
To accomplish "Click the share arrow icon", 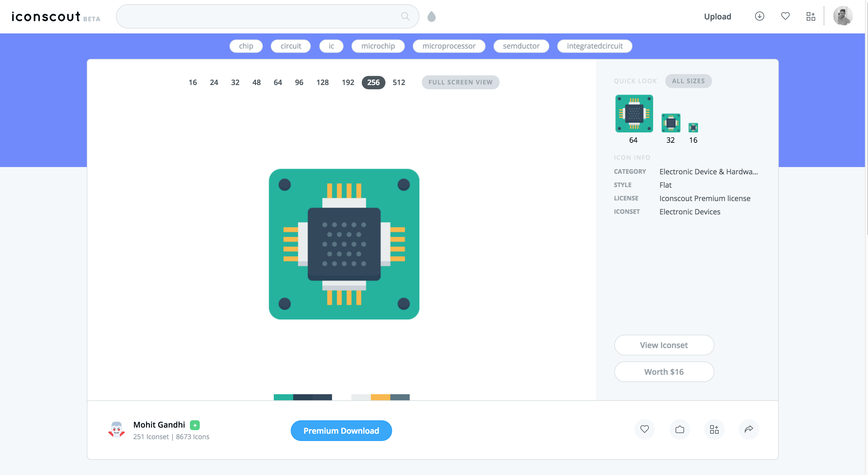I will tap(748, 429).
